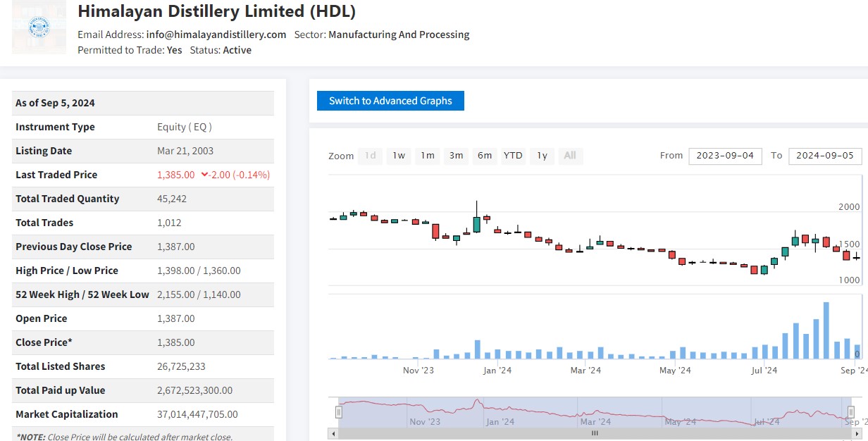Viewport: 868px width, 441px height.
Task: Click the tallest volume bar in the chart
Action: point(826,330)
